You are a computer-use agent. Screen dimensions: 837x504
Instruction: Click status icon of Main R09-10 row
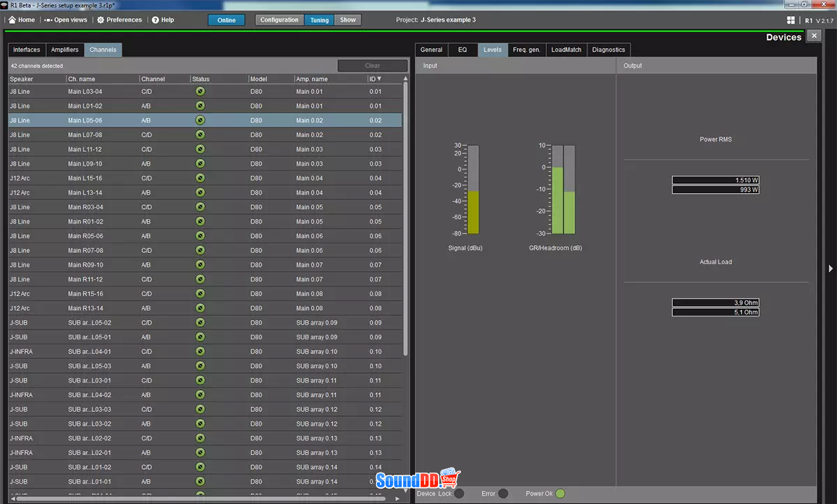click(x=200, y=265)
